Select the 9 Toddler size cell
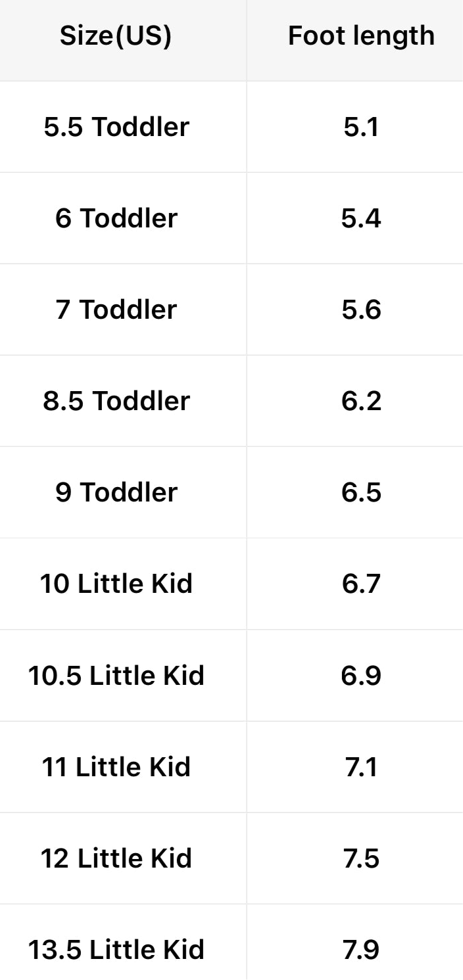The height and width of the screenshot is (980, 463). [x=116, y=492]
